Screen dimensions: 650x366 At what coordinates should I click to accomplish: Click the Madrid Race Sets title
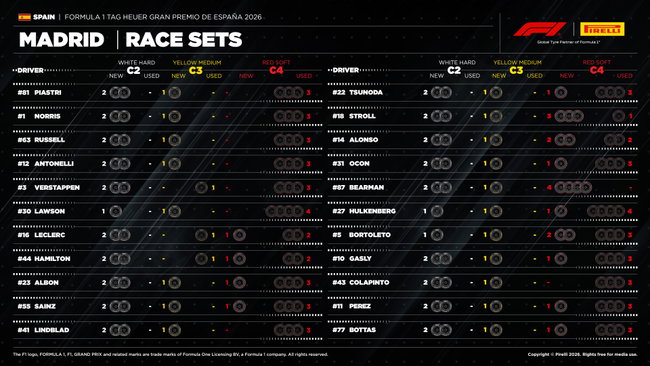tap(131, 40)
